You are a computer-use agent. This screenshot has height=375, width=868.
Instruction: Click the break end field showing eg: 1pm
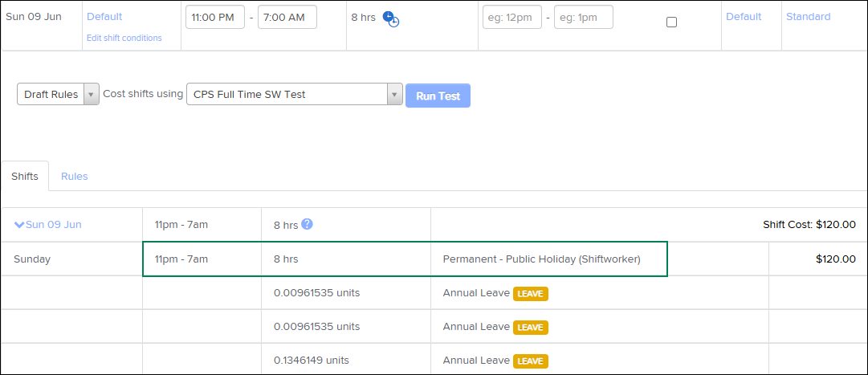coord(584,17)
